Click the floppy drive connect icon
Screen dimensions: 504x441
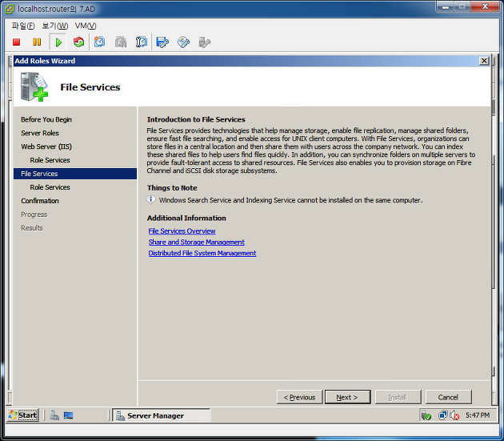click(x=162, y=42)
